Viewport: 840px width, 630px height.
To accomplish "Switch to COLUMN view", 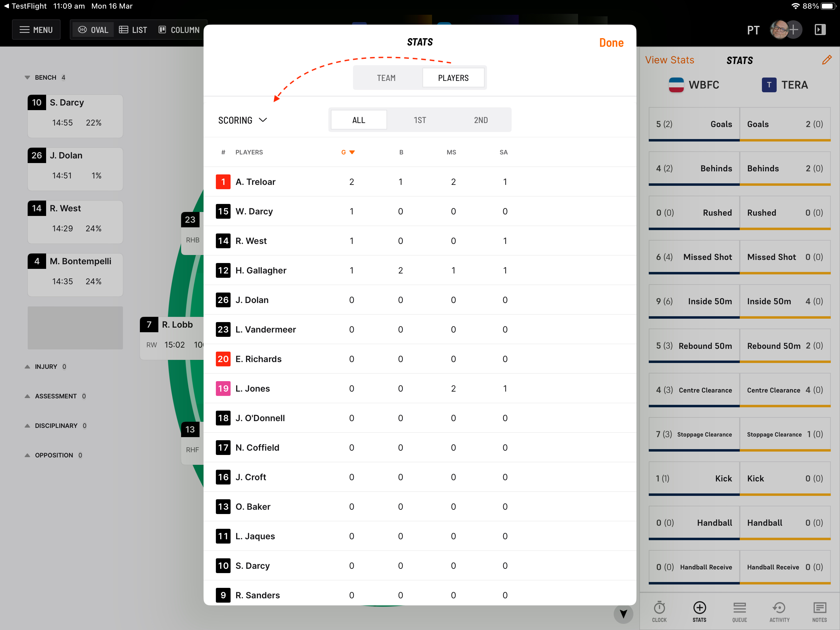I will click(179, 30).
